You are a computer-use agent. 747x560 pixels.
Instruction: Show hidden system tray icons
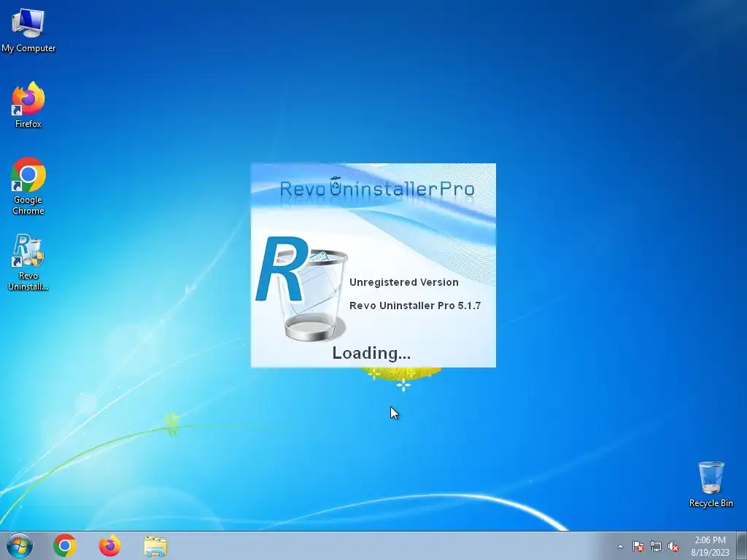[620, 546]
